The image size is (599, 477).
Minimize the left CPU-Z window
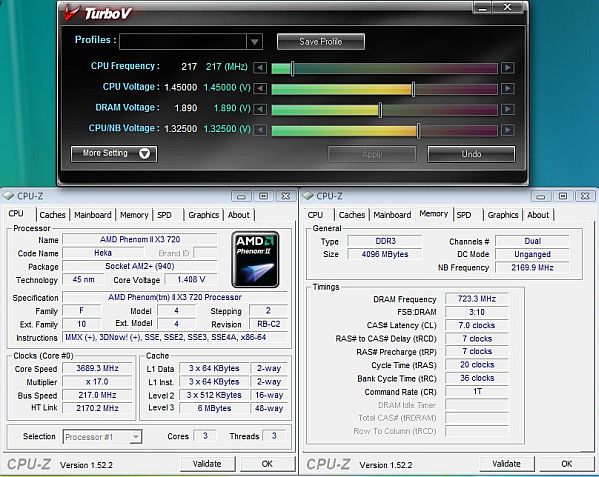(x=241, y=196)
